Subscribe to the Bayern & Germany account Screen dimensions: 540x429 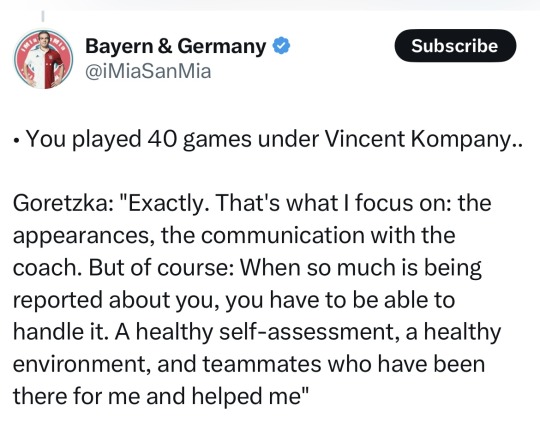[x=455, y=46]
